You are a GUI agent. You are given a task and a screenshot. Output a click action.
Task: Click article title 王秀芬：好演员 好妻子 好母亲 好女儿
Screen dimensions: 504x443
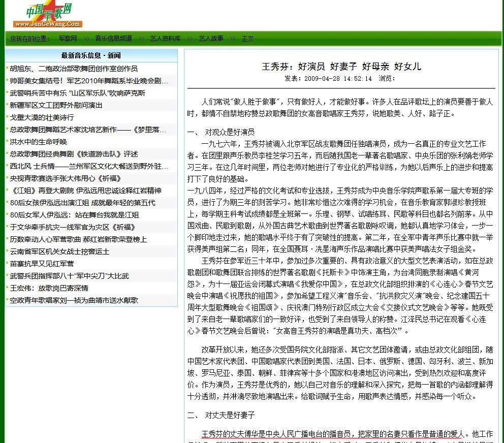tap(341, 67)
